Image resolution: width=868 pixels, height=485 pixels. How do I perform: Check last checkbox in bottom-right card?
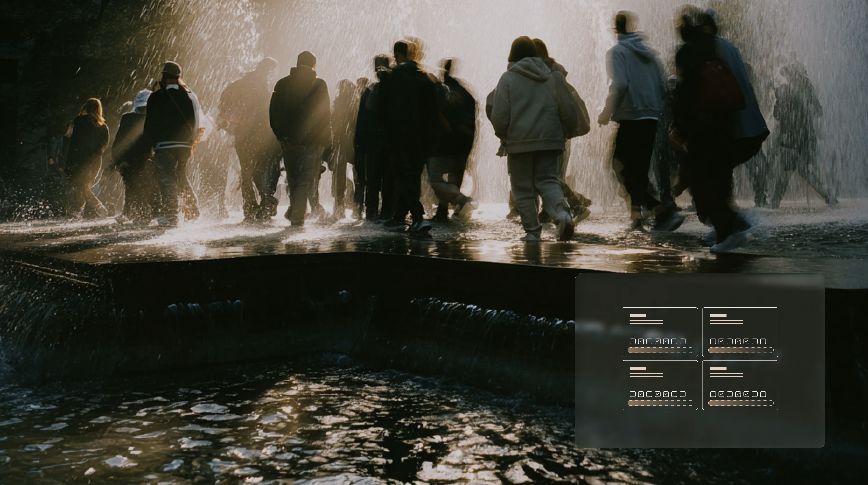click(x=763, y=394)
